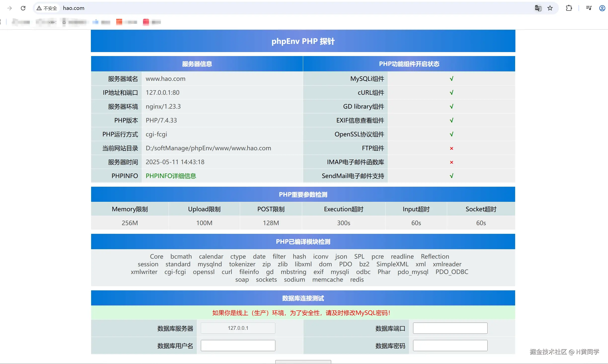Click the phpEnv PHP 探针 title banner
This screenshot has width=608, height=364.
[303, 41]
